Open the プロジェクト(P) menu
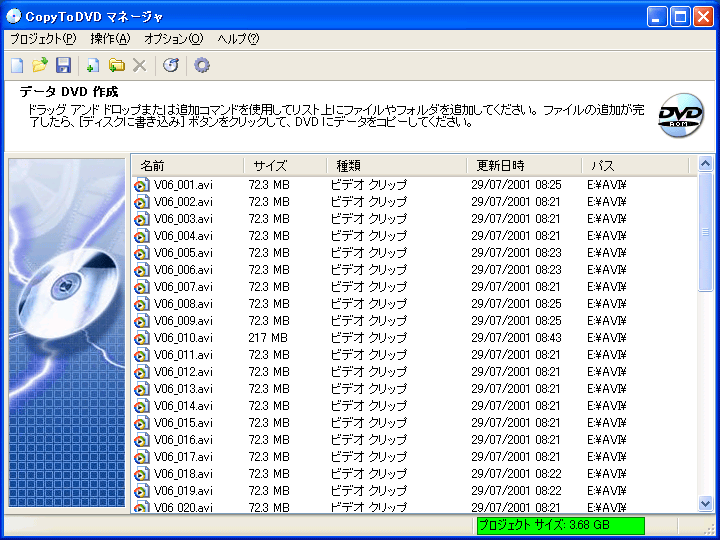 point(43,39)
